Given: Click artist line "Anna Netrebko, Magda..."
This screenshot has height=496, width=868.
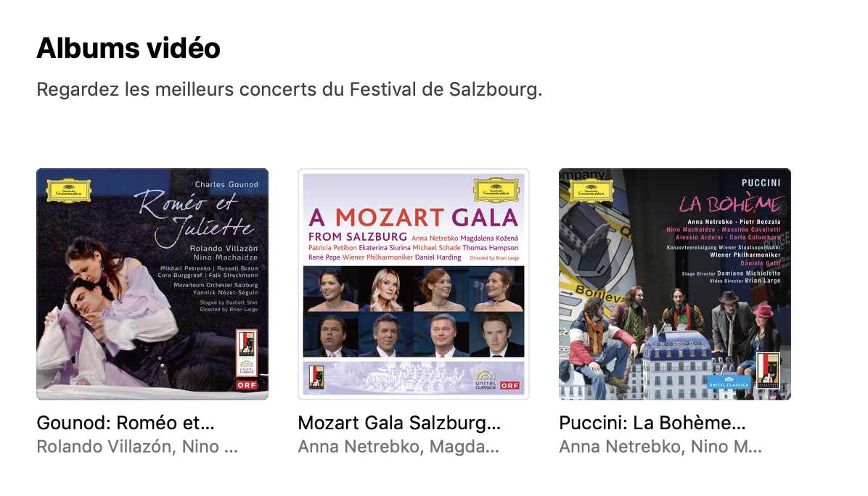Looking at the screenshot, I should coord(398,447).
